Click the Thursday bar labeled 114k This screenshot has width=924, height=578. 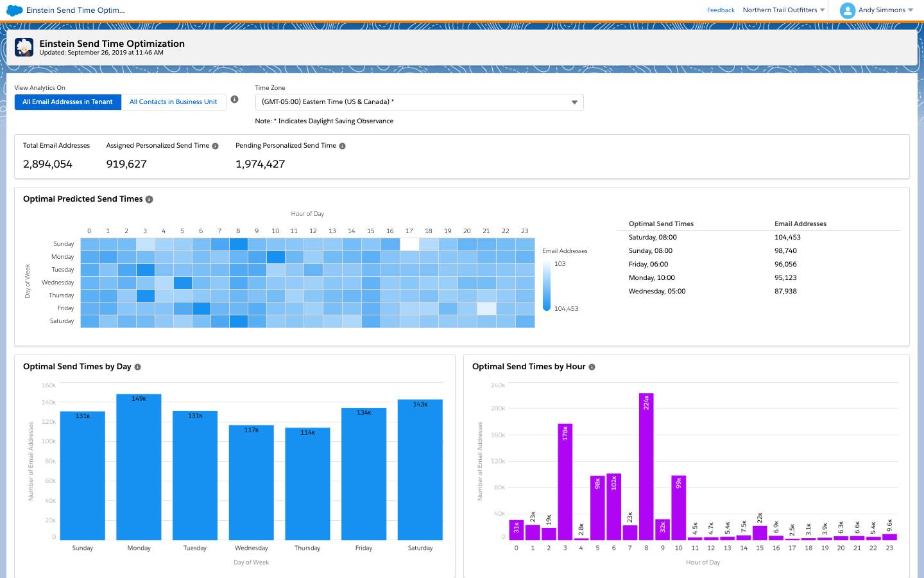pos(307,484)
